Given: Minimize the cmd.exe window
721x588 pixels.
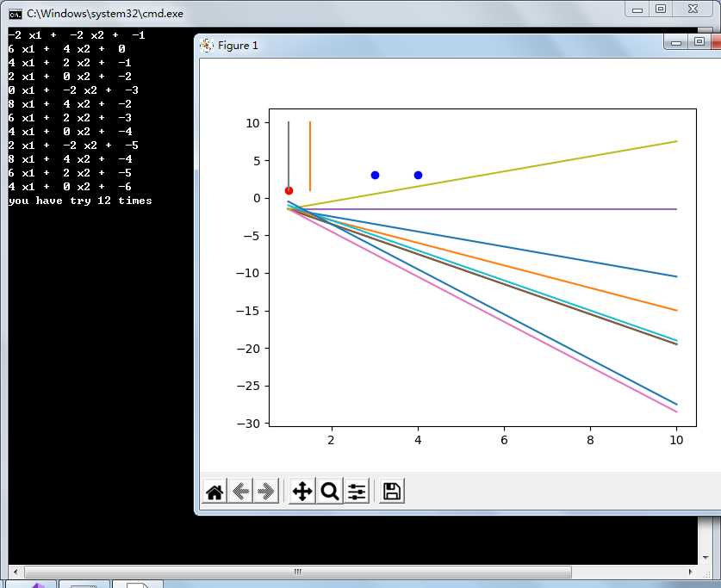Looking at the screenshot, I should (637, 9).
